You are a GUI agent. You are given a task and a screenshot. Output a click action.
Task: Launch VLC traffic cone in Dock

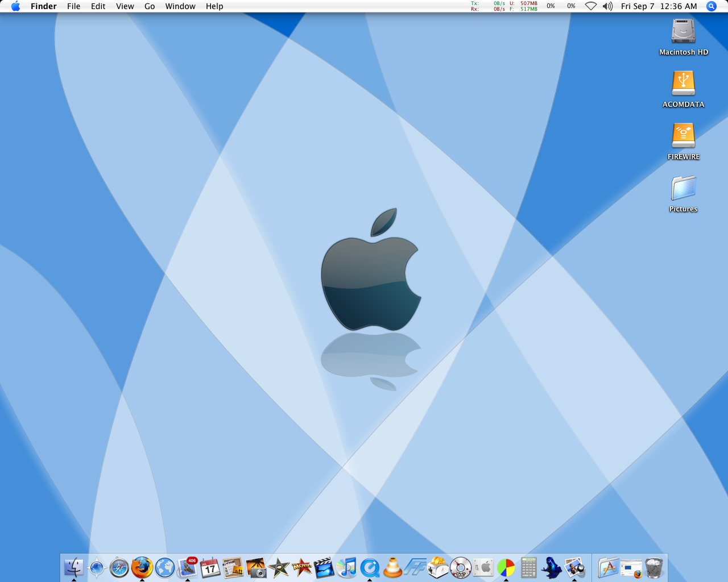(392, 567)
